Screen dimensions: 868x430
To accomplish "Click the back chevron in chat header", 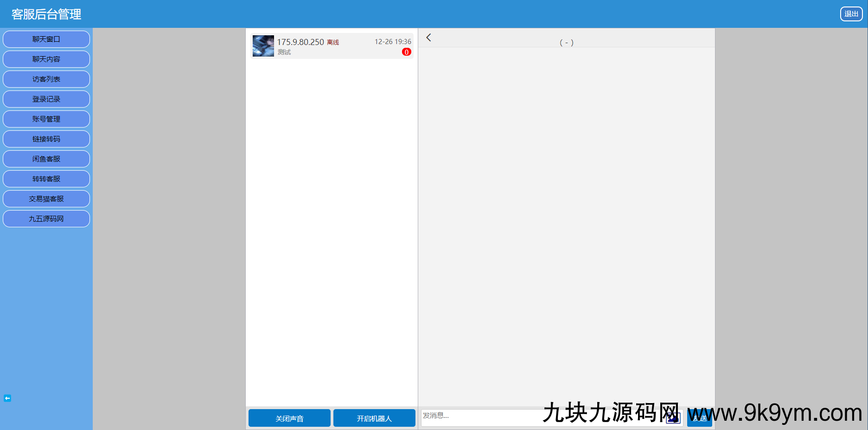I will [x=429, y=38].
